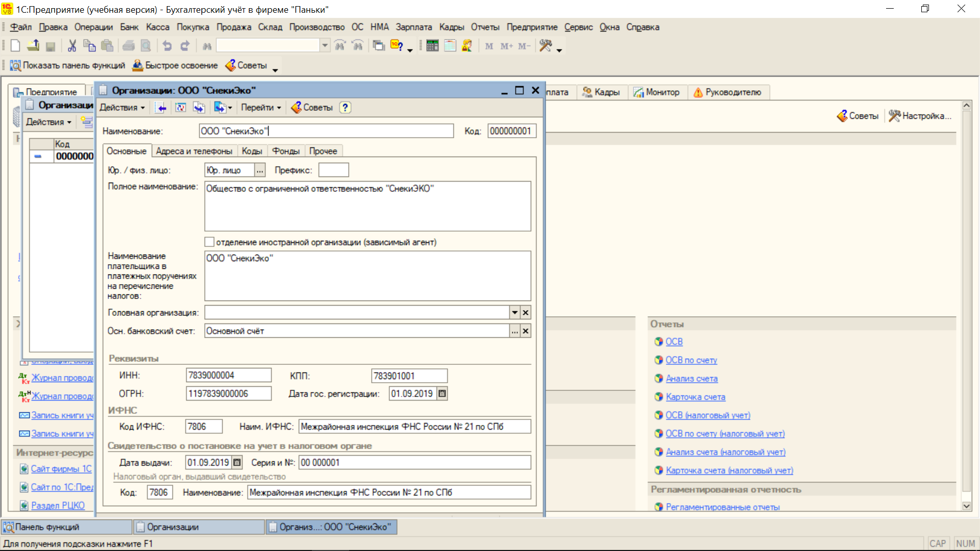Click the windows list icon in toolbar
980x551 pixels.
tap(379, 46)
